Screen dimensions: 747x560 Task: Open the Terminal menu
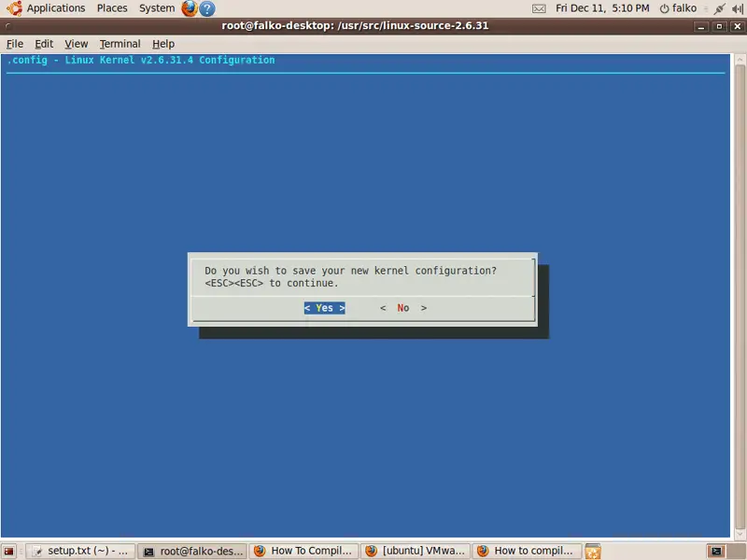pos(120,44)
